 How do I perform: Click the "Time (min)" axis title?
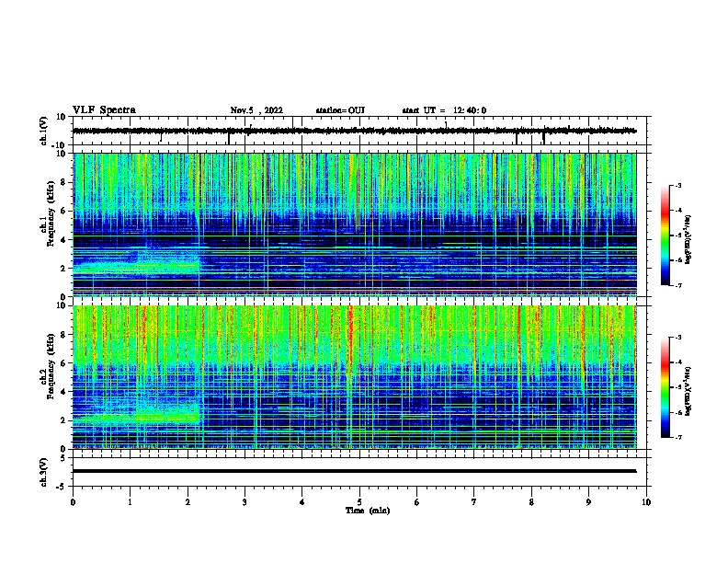pos(368,510)
